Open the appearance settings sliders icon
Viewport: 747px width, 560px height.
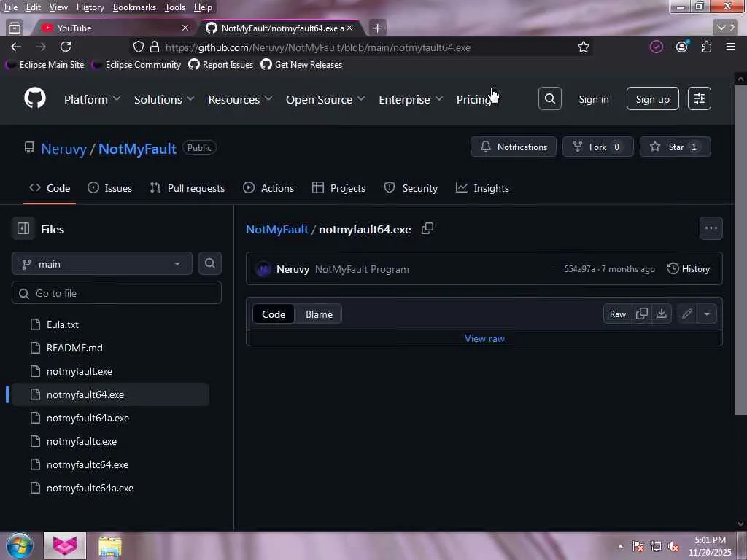click(x=700, y=98)
